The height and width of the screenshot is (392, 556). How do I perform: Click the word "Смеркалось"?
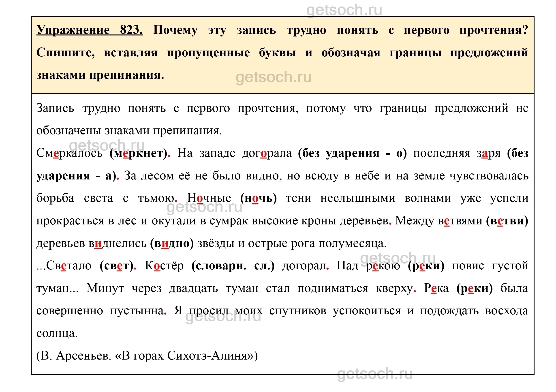click(x=69, y=153)
